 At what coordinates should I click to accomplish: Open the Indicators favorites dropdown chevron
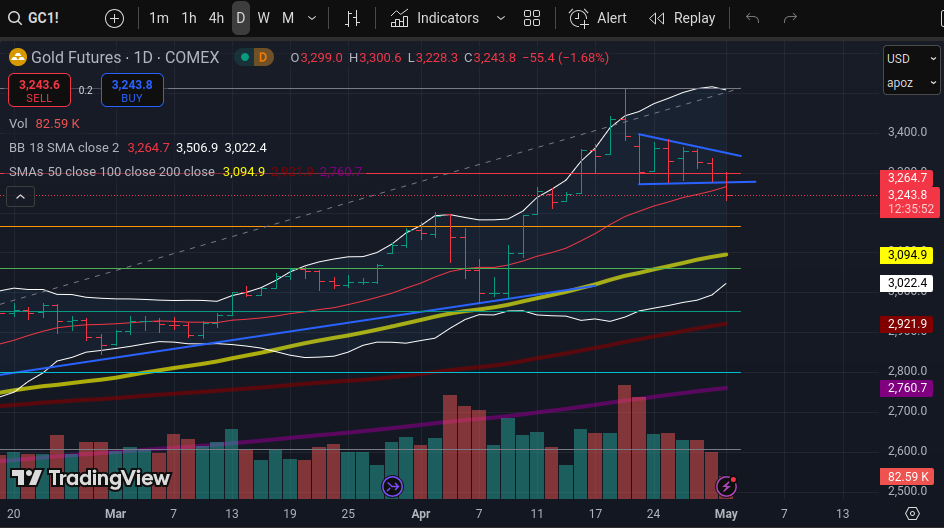click(x=500, y=18)
